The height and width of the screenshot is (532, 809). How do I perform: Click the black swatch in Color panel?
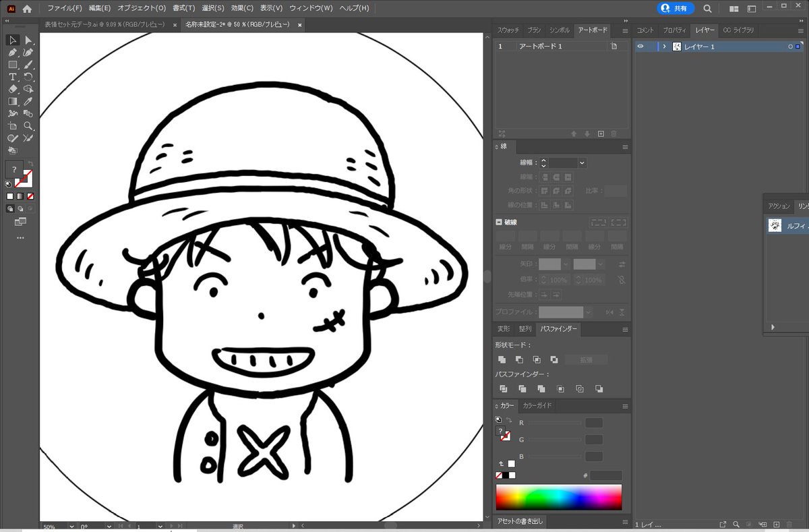[x=506, y=475]
